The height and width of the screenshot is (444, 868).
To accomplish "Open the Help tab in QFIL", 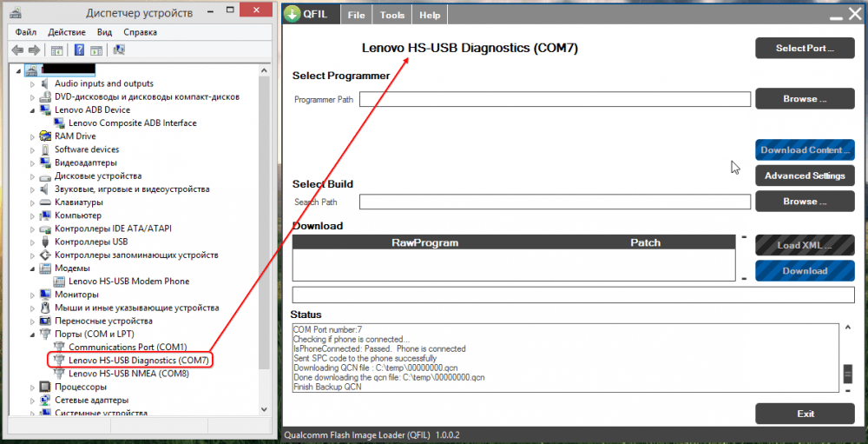I will pos(429,15).
